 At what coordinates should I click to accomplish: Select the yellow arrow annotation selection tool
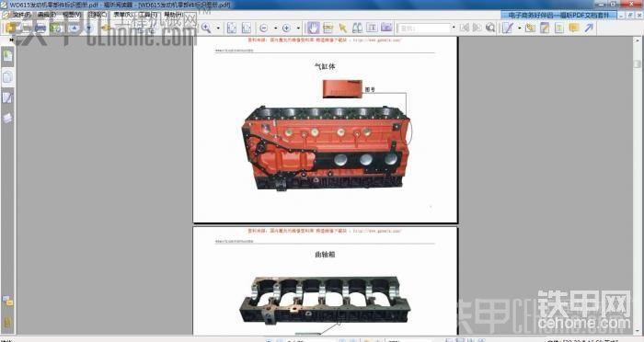(x=342, y=28)
